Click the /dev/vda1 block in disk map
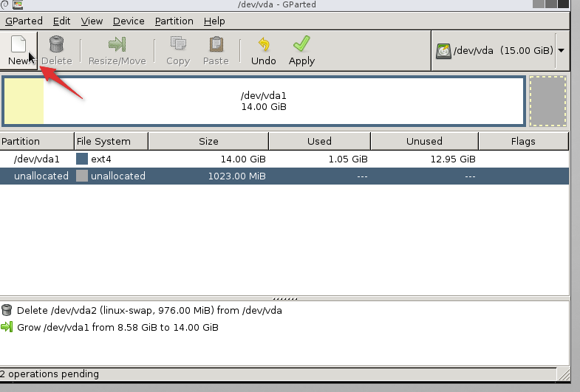Image resolution: width=580 pixels, height=392 pixels. [264, 101]
